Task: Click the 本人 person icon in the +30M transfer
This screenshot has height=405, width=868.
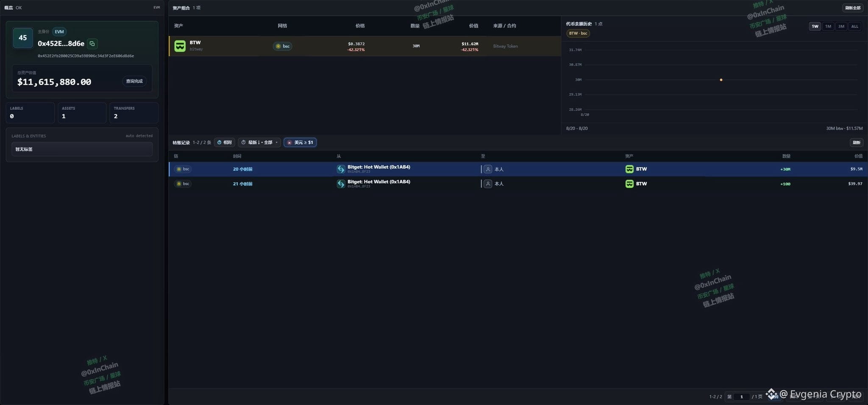Action: (x=488, y=169)
